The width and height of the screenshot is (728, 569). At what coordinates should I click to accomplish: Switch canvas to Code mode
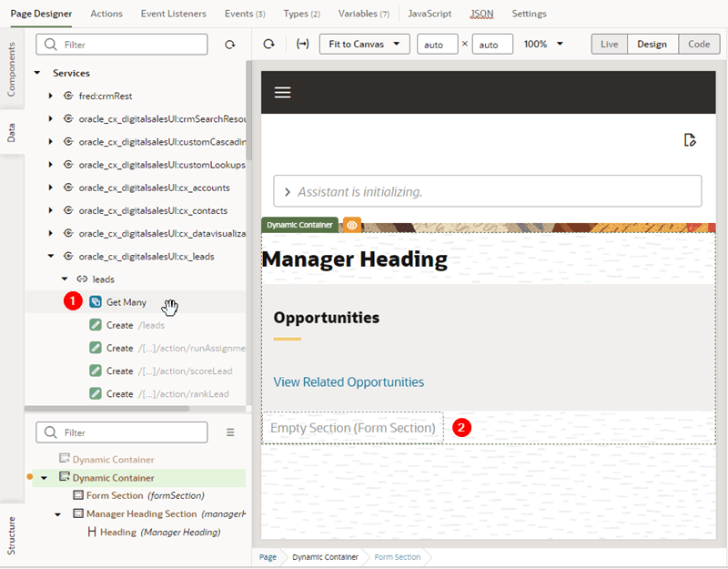699,44
